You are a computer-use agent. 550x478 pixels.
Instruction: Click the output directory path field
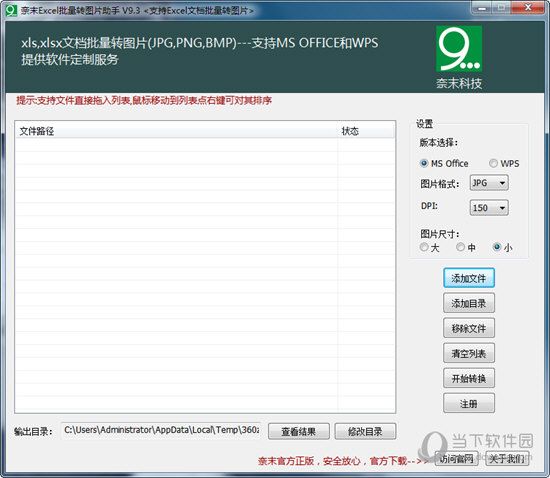[161, 430]
